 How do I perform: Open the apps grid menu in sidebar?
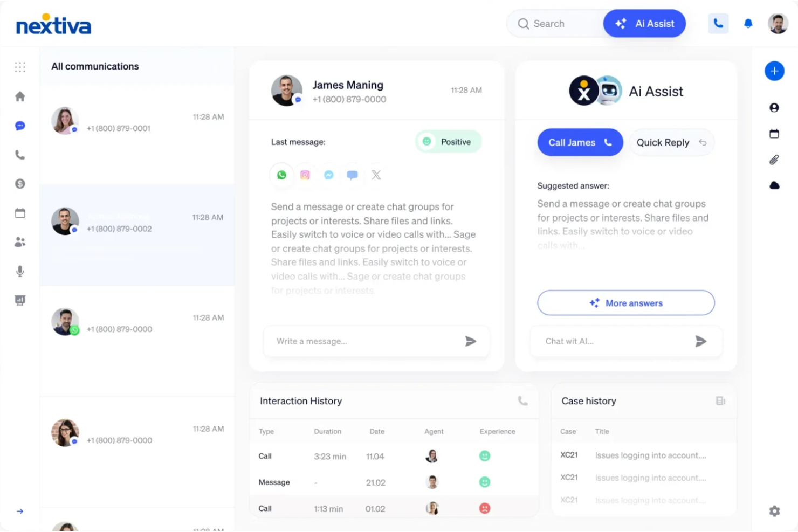(20, 67)
